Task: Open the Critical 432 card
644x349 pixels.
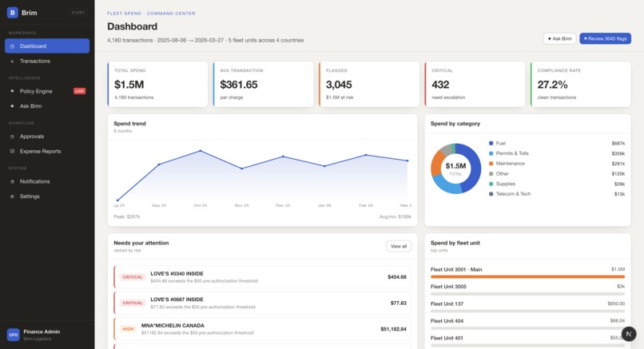Action: [475, 84]
